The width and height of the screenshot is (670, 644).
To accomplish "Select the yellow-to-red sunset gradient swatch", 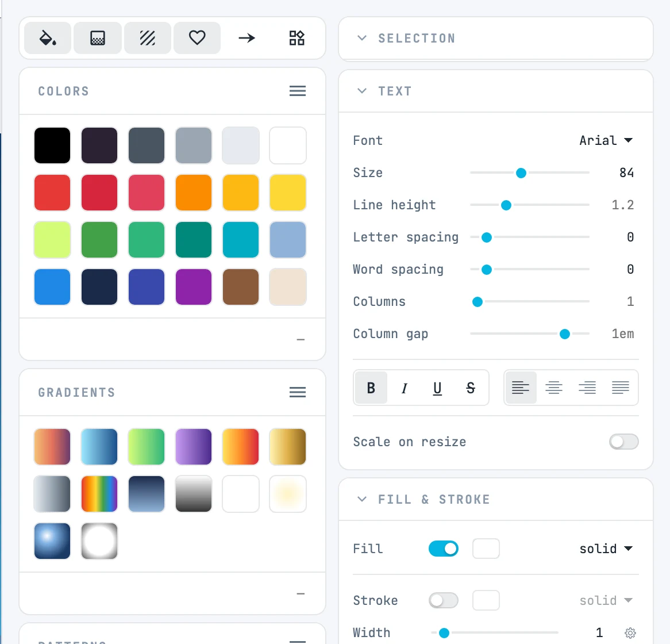I will coord(241,447).
